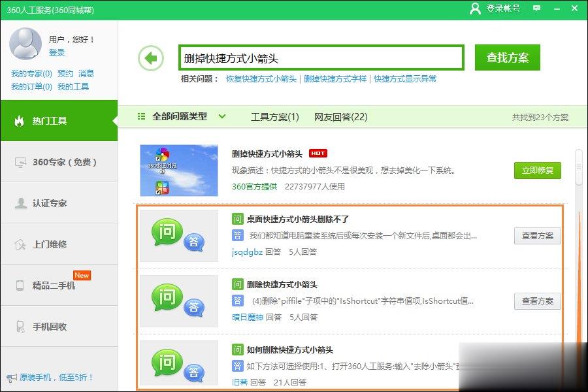588x392 pixels.
Task: Click the HOT badge next to 删掉快捷方式小箭头
Action: click(x=318, y=153)
